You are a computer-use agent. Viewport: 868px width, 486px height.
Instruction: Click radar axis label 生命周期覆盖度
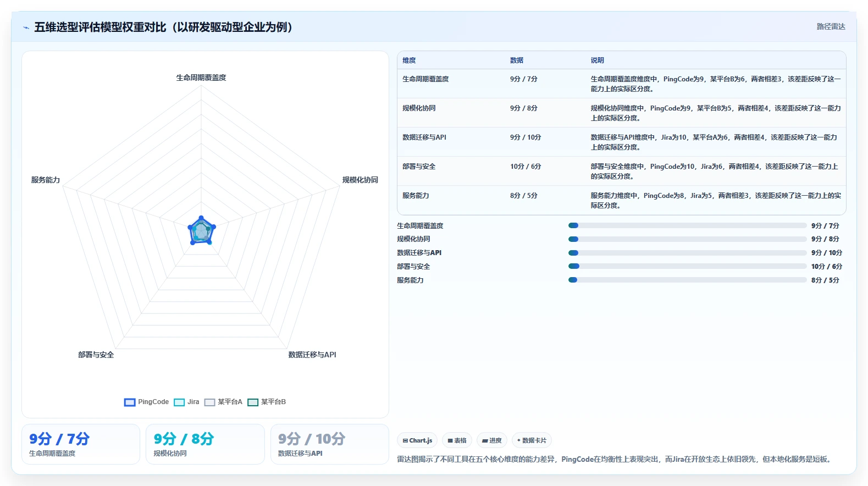201,78
